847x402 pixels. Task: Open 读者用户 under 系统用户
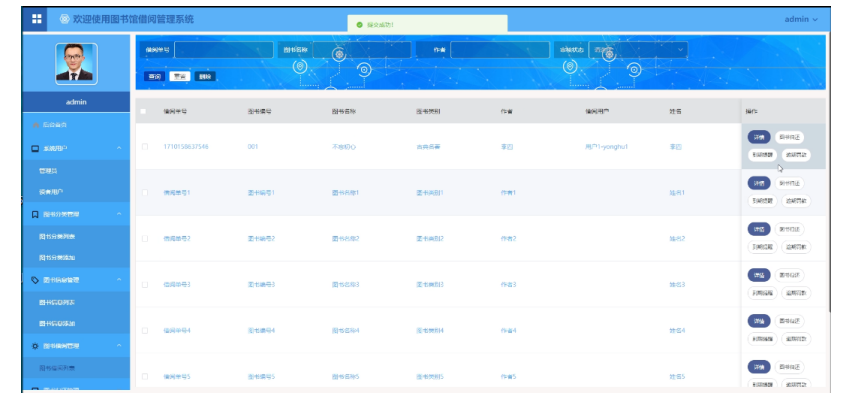click(76, 192)
